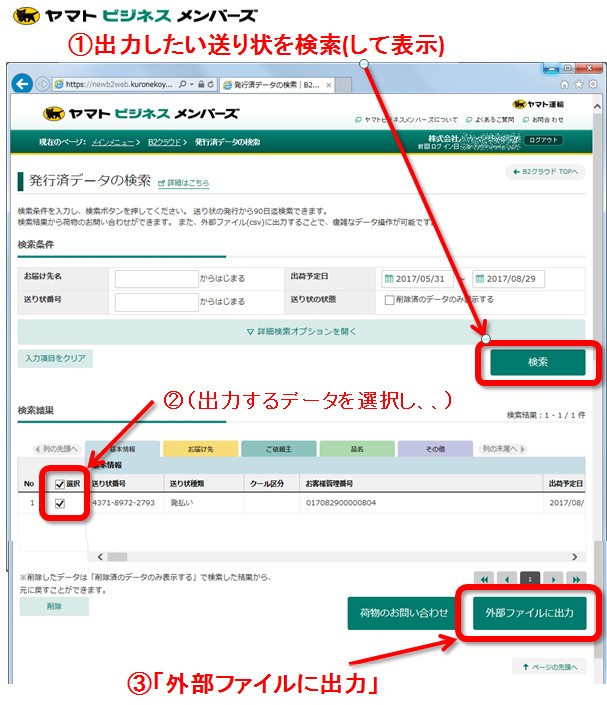Close the 発行済データの検索 browser tab

click(x=329, y=85)
